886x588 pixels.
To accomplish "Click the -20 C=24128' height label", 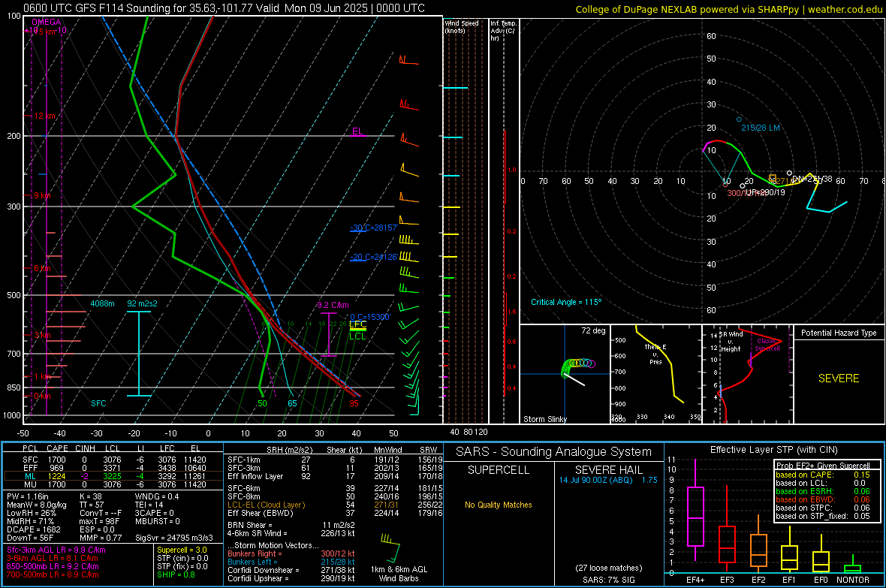I will point(374,257).
